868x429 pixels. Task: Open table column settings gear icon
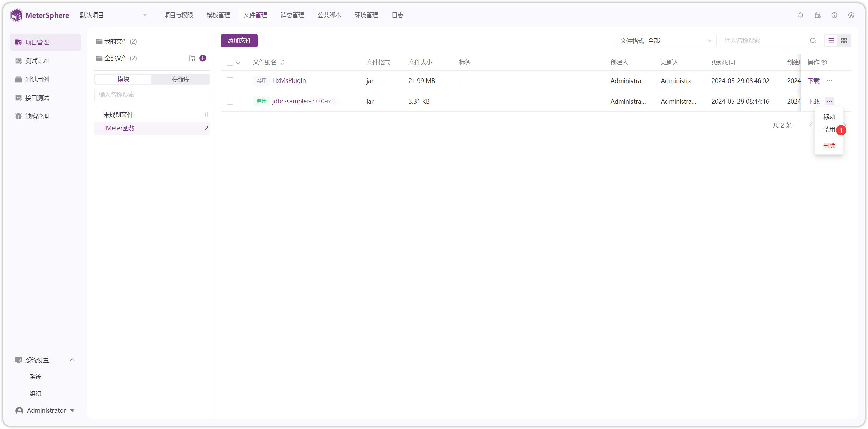[x=824, y=62]
